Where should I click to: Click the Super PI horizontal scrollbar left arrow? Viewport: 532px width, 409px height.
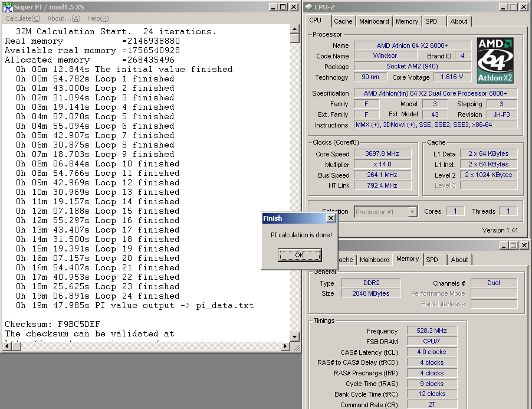coord(7,346)
